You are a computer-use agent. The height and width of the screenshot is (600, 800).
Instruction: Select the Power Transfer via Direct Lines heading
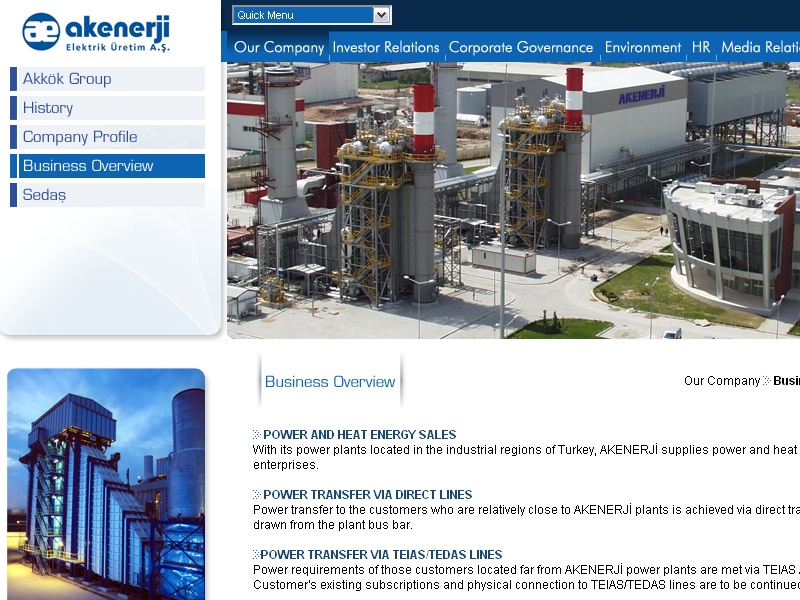point(367,495)
